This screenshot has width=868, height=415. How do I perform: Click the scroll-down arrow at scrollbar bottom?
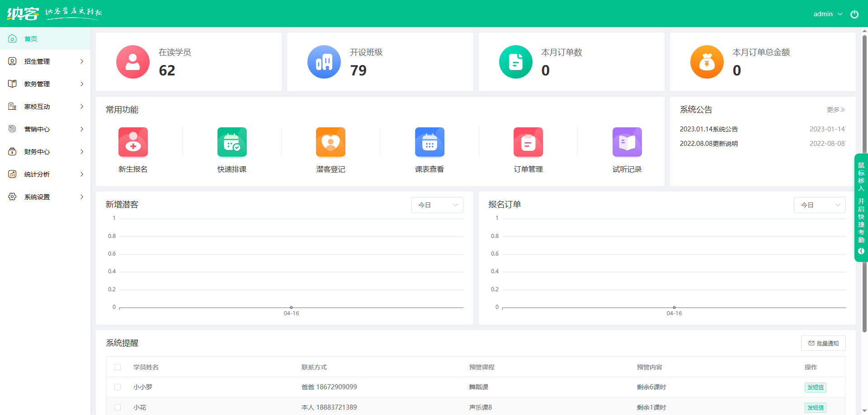(x=864, y=411)
